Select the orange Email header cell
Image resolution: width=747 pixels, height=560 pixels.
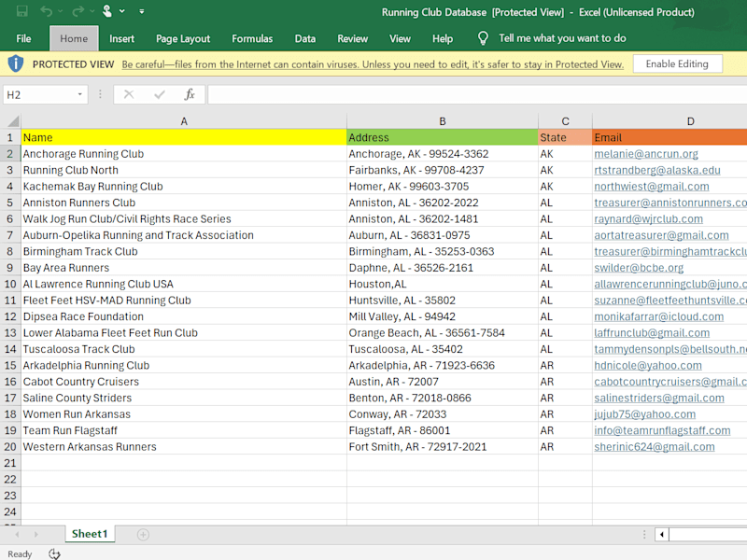coord(669,137)
